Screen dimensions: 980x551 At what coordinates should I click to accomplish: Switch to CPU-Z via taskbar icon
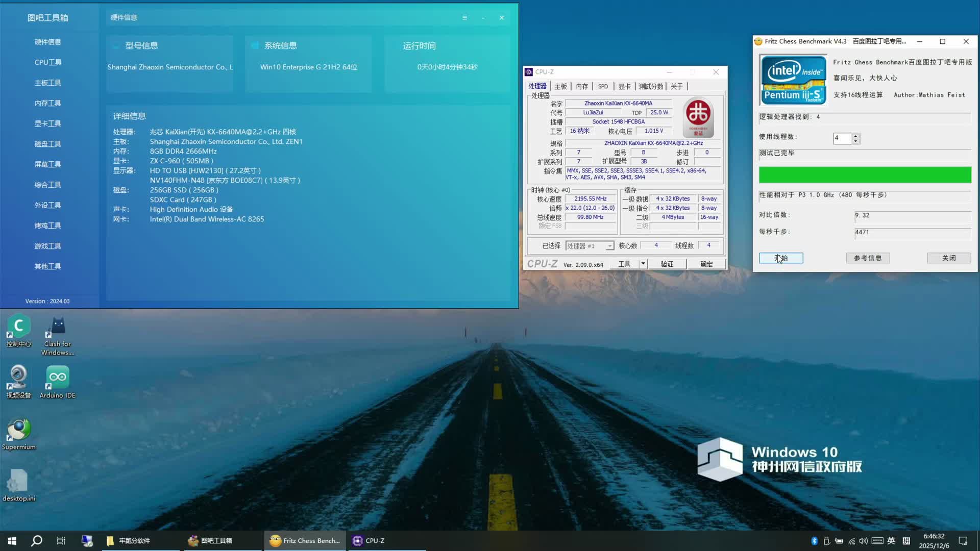(x=375, y=540)
